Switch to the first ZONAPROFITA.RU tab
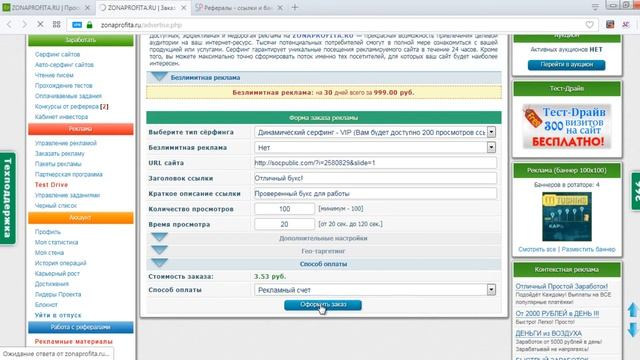The height and width of the screenshot is (360, 640). pos(47,8)
